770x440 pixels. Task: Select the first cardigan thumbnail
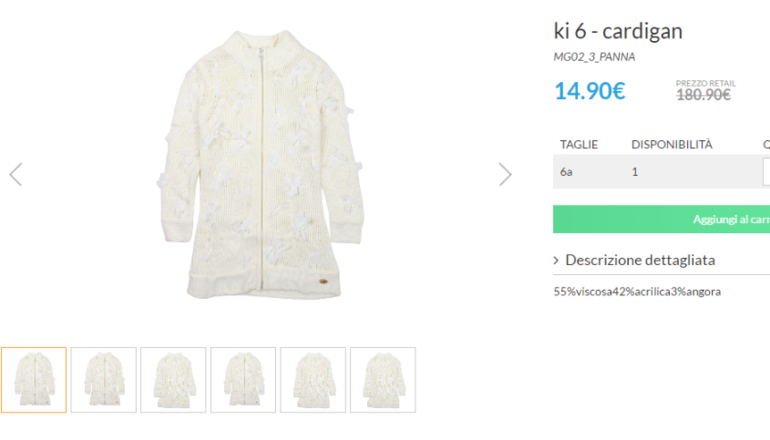[x=34, y=380]
